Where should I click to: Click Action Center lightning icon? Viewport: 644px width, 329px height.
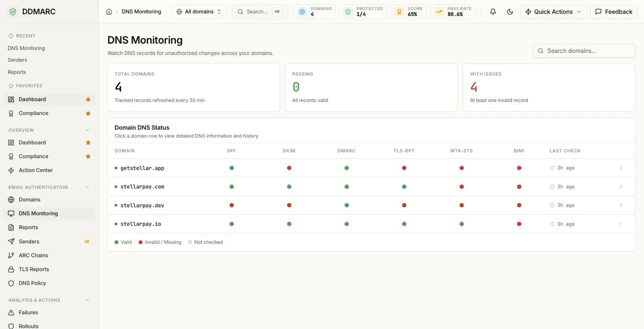pos(11,170)
